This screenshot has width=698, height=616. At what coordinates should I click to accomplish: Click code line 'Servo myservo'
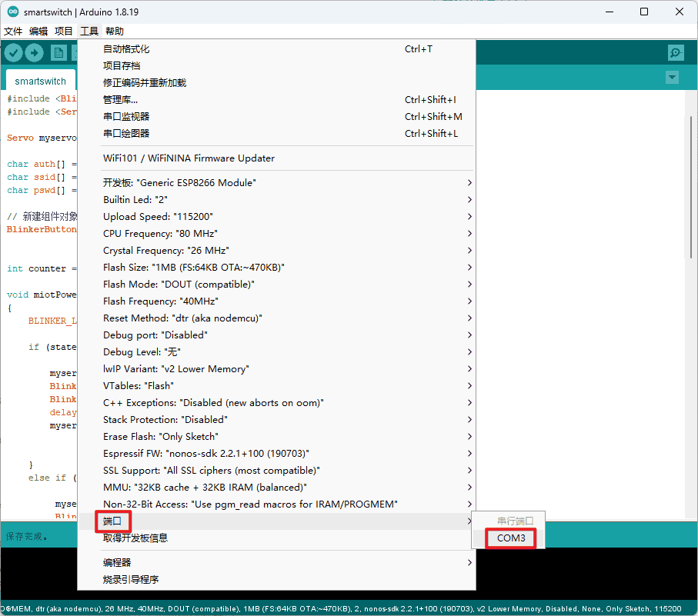42,138
